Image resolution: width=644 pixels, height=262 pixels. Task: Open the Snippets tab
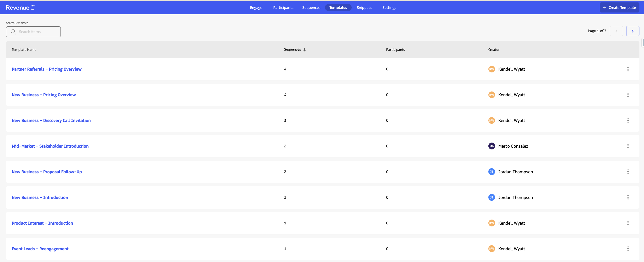click(x=364, y=8)
